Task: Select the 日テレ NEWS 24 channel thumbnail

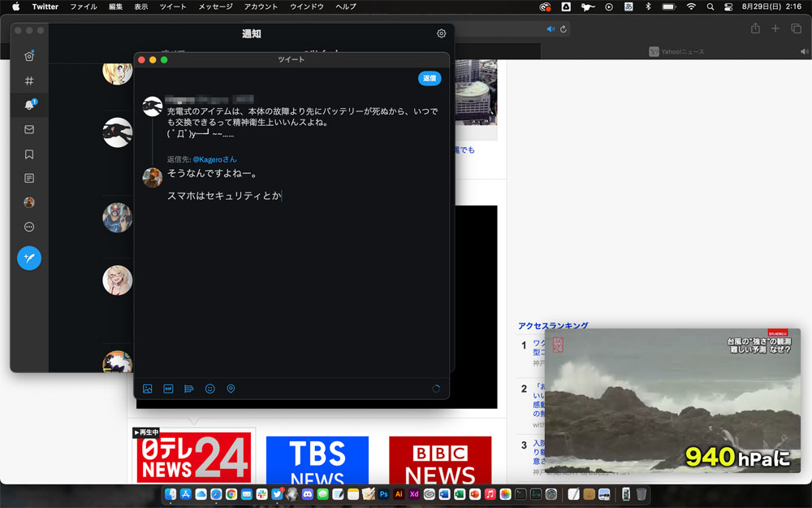Action: click(x=194, y=456)
